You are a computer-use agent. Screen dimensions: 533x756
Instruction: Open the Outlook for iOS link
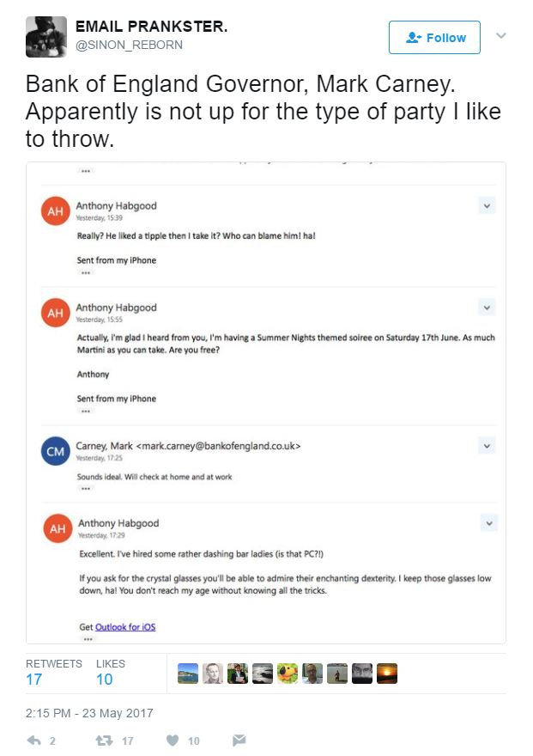(125, 627)
